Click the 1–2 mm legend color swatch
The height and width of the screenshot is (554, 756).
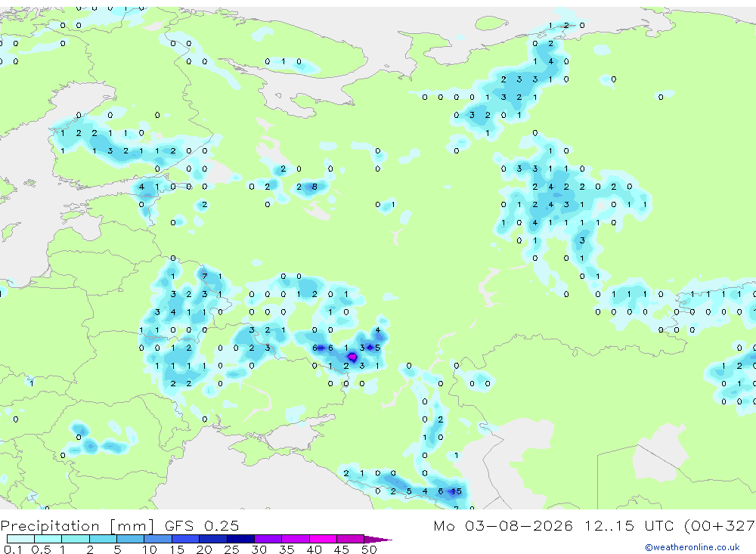pos(76,539)
